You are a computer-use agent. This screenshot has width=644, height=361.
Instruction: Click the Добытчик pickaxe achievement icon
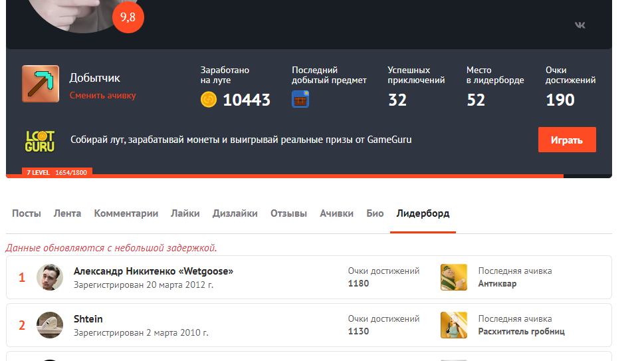point(41,84)
